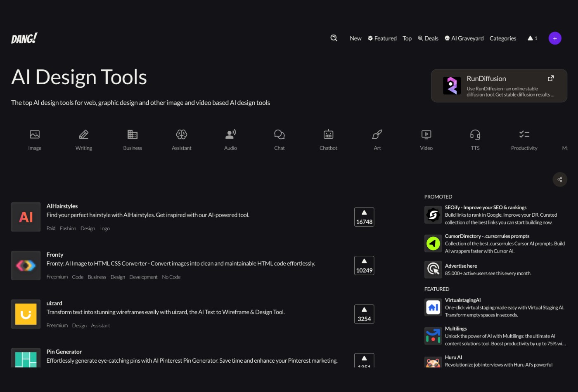578x392 pixels.
Task: Select the Assistant category icon
Action: pos(182,135)
